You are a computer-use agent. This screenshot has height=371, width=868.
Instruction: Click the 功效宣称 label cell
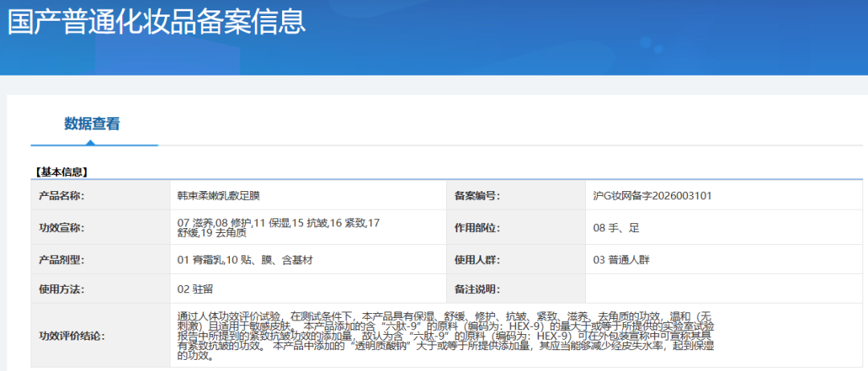(x=62, y=228)
